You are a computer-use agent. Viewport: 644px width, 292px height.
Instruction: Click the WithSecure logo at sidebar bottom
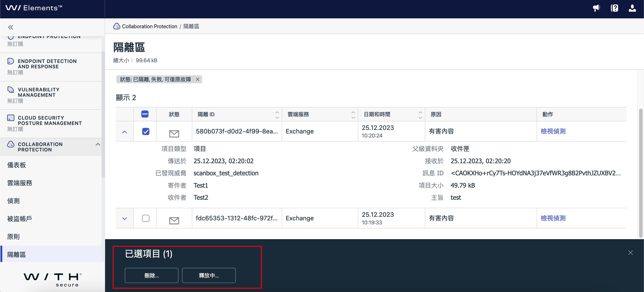(x=53, y=279)
